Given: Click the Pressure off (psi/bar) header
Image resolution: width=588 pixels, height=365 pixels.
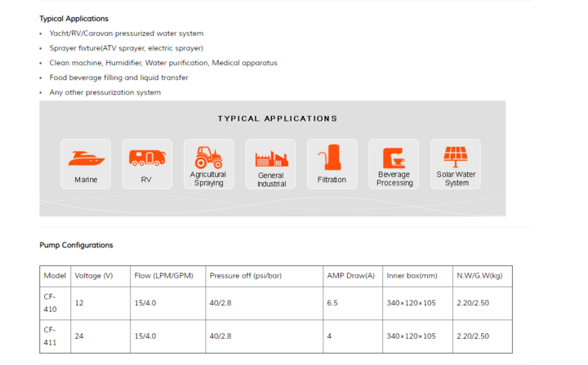Looking at the screenshot, I should click(x=245, y=276).
